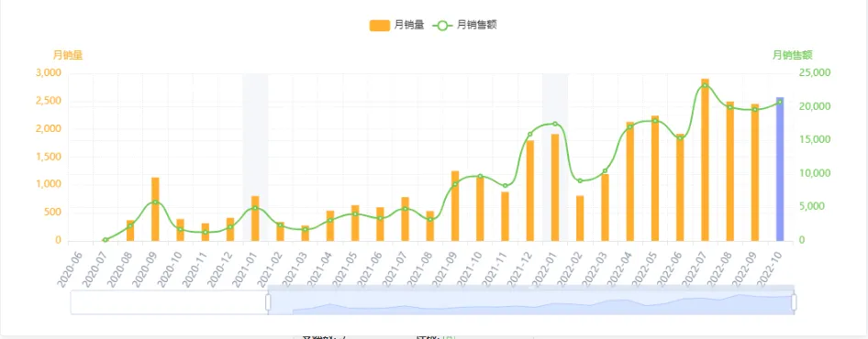Viewport: 868px width, 339px height.
Task: Click the 2022-09 orange bar
Action: pos(755,172)
